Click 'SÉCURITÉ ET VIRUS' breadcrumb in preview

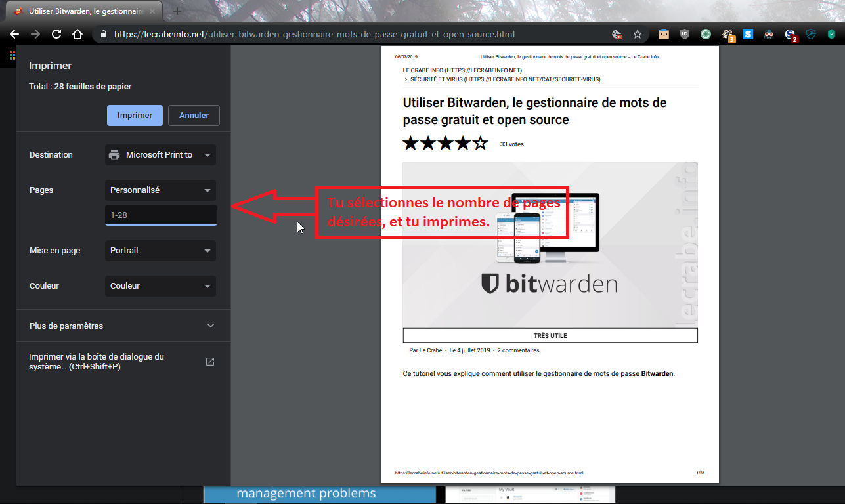pyautogui.click(x=506, y=79)
